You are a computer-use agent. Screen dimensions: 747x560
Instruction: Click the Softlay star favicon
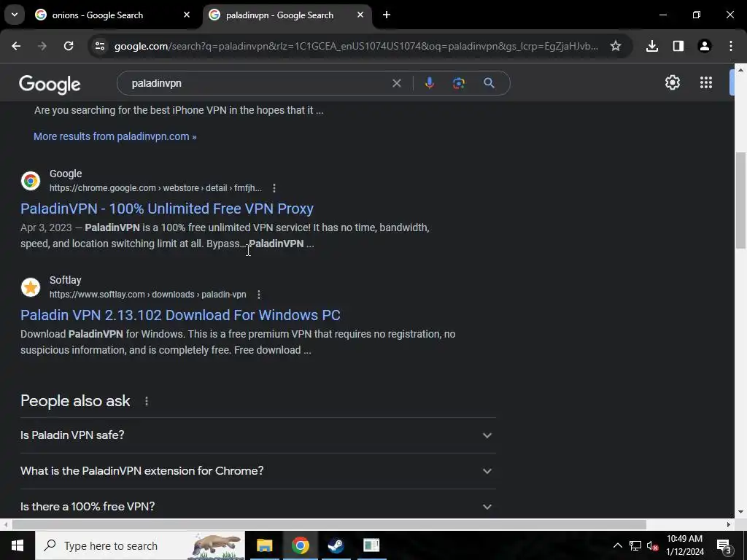click(31, 287)
